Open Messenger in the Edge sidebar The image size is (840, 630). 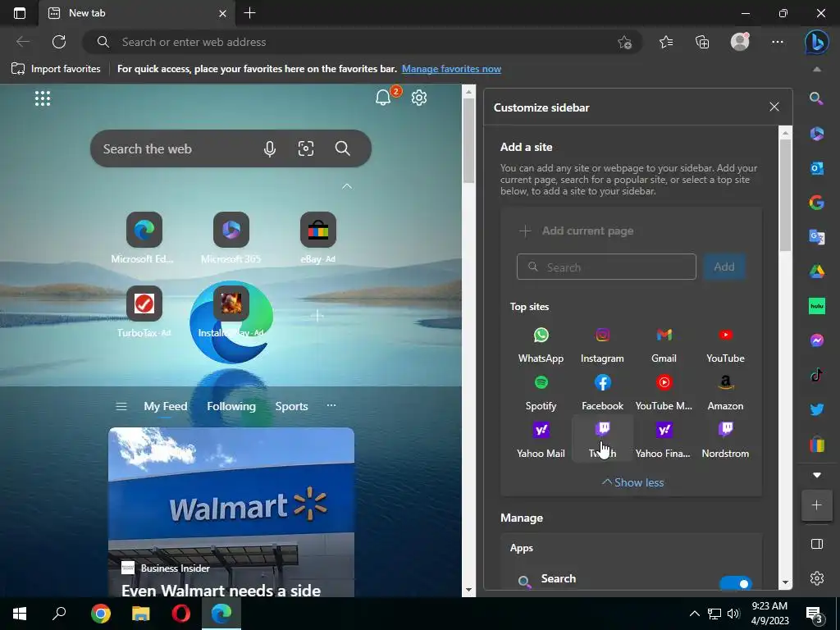click(816, 340)
